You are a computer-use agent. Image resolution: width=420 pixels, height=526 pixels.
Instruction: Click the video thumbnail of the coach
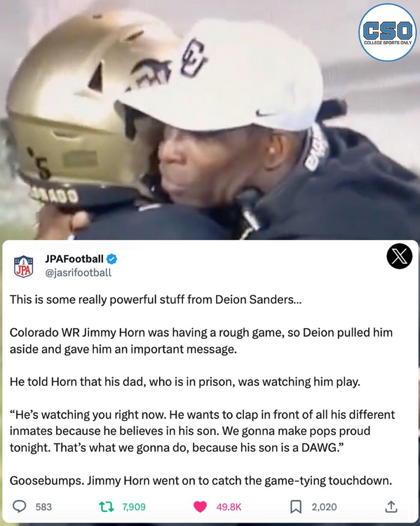(210, 120)
